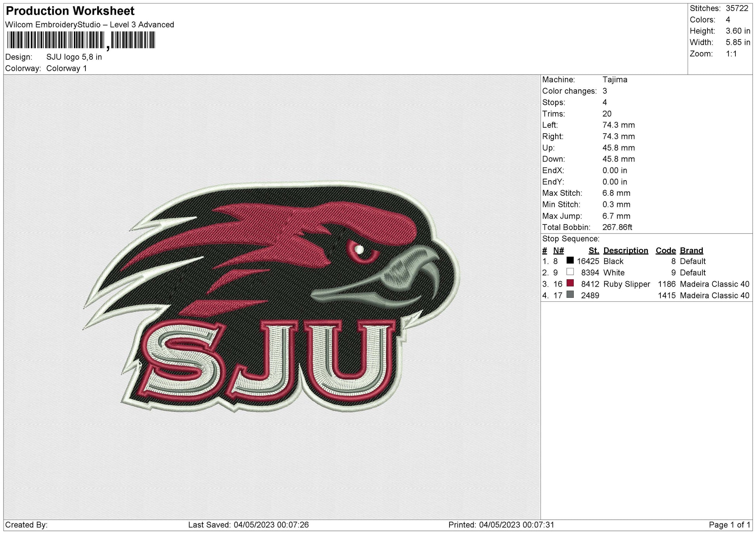Click the 'Brand' column header

point(692,250)
